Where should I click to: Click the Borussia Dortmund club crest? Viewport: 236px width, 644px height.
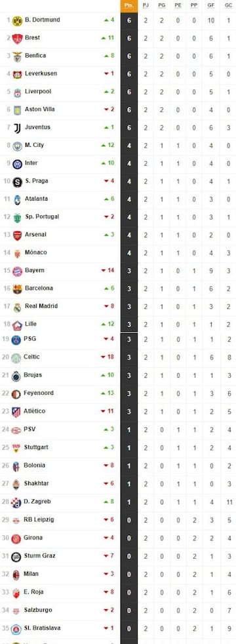(17, 20)
